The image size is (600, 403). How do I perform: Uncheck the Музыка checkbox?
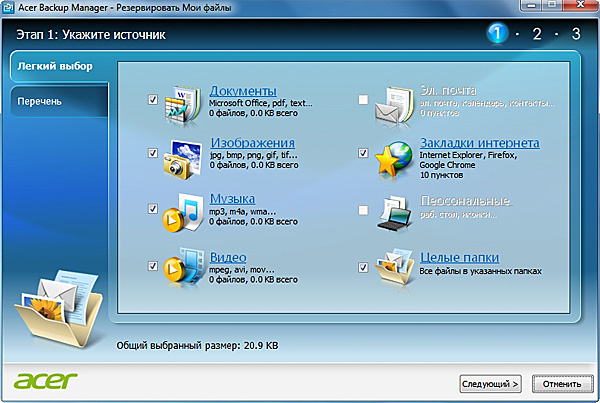[x=152, y=209]
